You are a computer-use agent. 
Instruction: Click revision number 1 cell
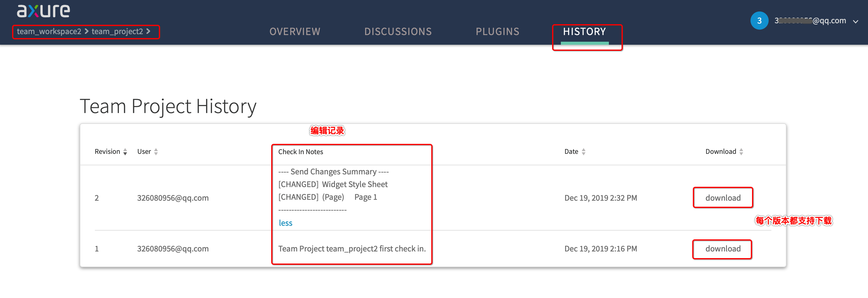click(97, 249)
